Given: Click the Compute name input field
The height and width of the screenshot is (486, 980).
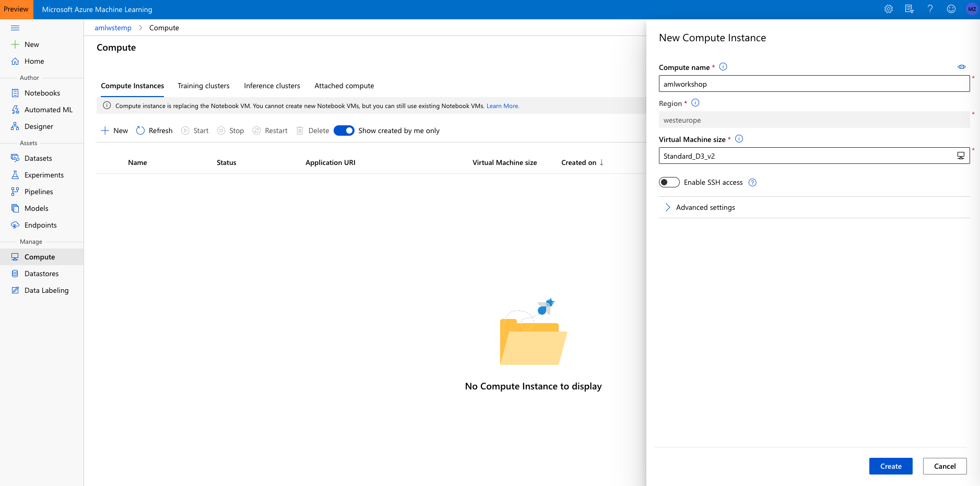Looking at the screenshot, I should (814, 84).
